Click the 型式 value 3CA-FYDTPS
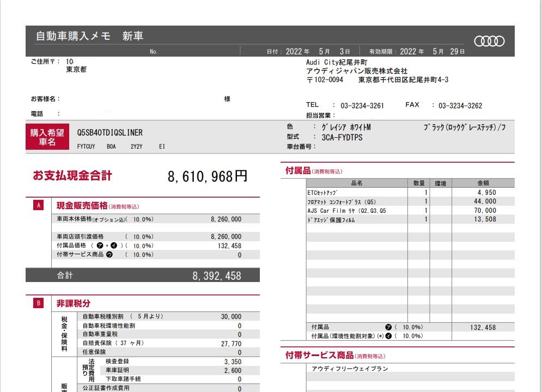 tap(342, 137)
